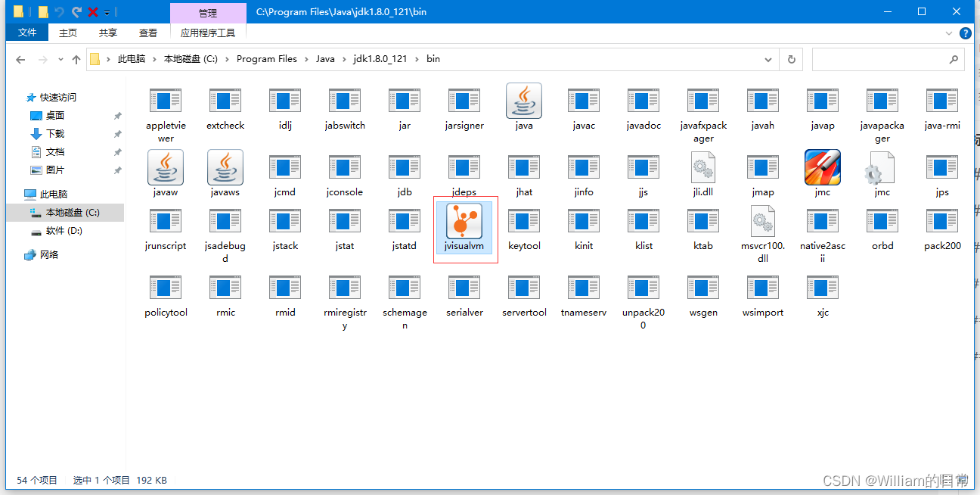Select the msvcr100.dll file icon
The height and width of the screenshot is (495, 980).
pos(763,221)
